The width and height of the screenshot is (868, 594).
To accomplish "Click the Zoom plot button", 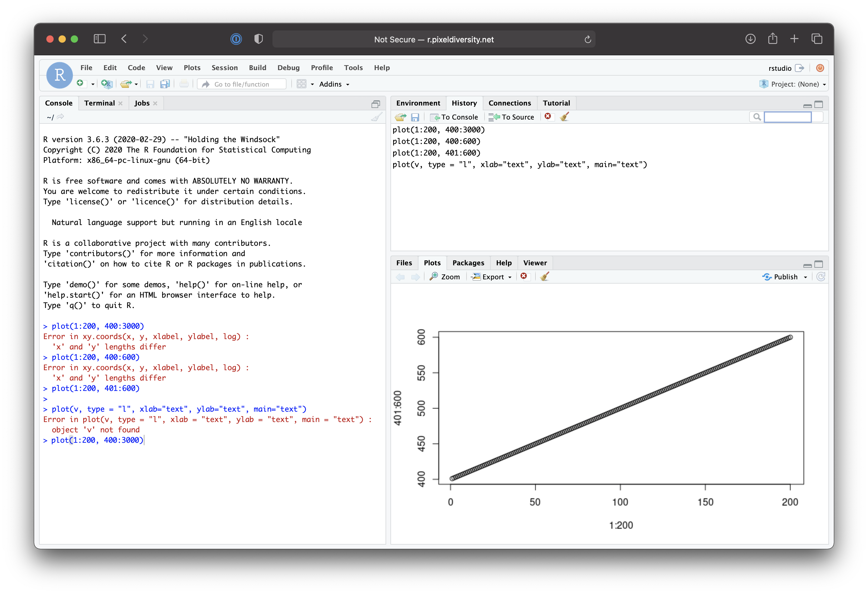I will (445, 277).
